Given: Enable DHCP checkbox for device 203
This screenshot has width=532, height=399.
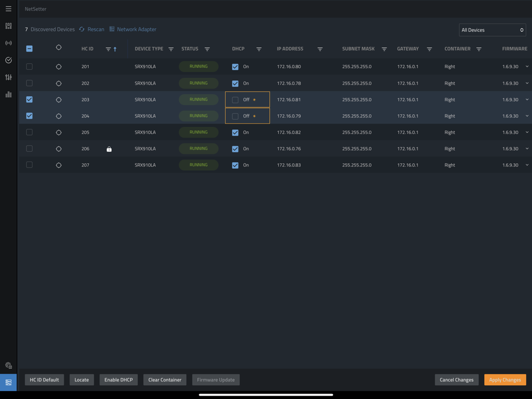Looking at the screenshot, I should (235, 100).
